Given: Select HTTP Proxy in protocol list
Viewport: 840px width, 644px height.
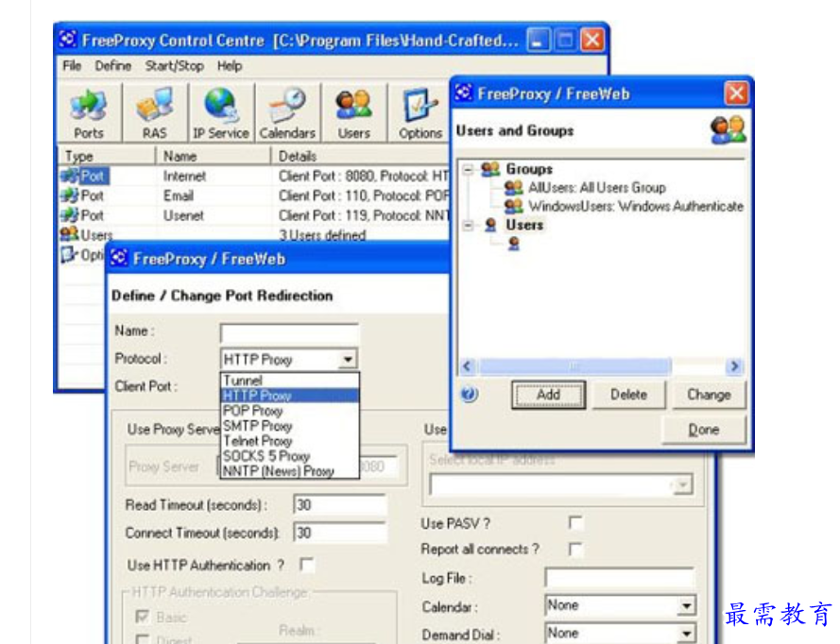Looking at the screenshot, I should pos(289,396).
